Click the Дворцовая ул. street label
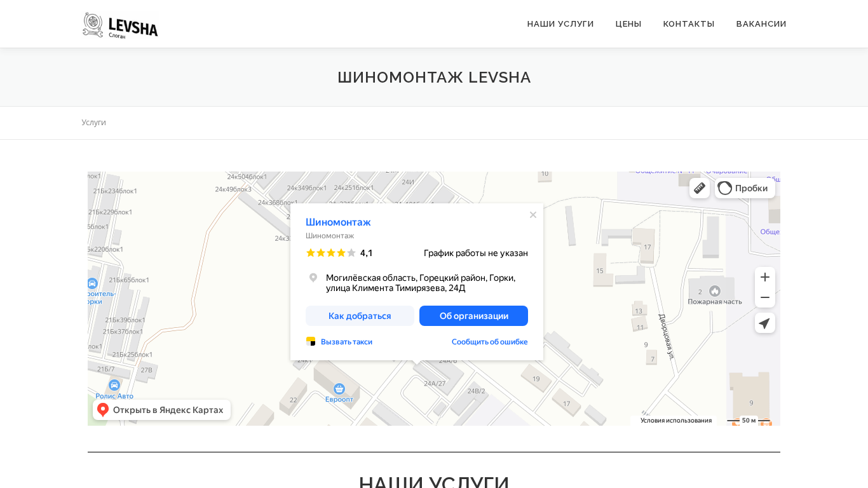Viewport: 868px width, 488px height. [x=666, y=337]
